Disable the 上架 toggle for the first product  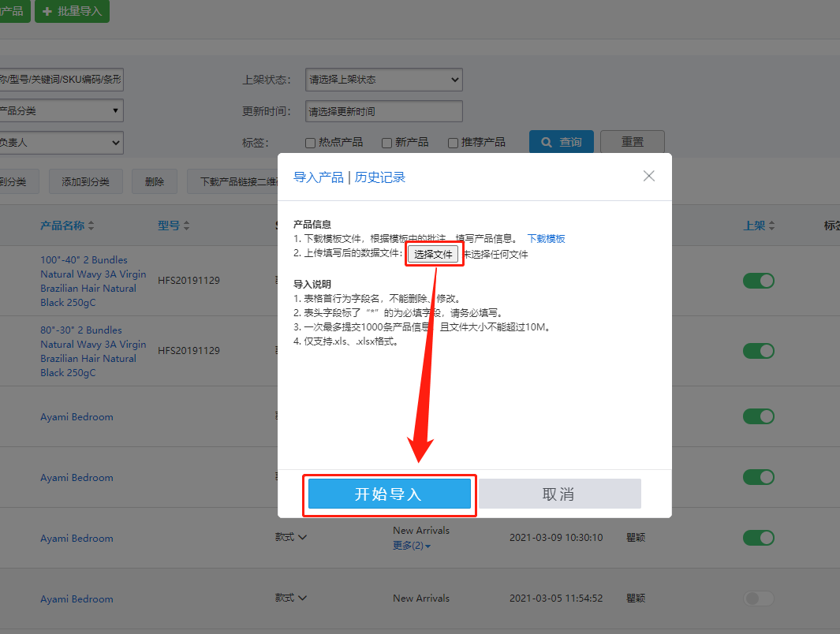[758, 281]
